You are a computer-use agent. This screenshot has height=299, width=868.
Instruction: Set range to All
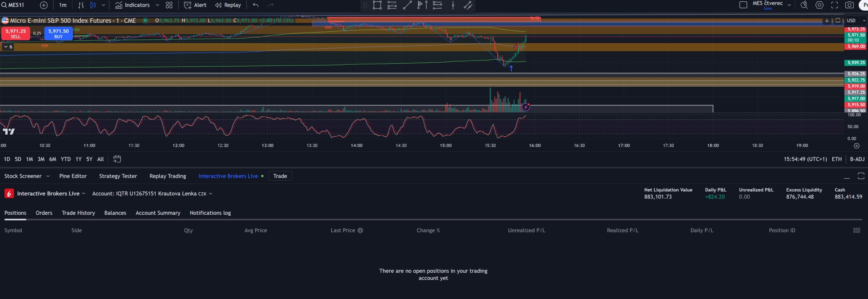(100, 159)
